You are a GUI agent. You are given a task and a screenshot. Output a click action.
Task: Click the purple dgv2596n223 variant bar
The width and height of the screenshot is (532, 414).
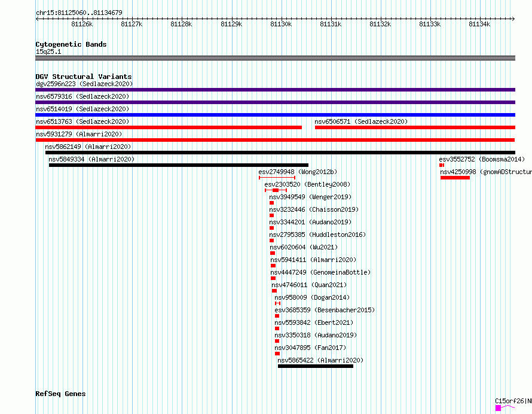click(275, 90)
